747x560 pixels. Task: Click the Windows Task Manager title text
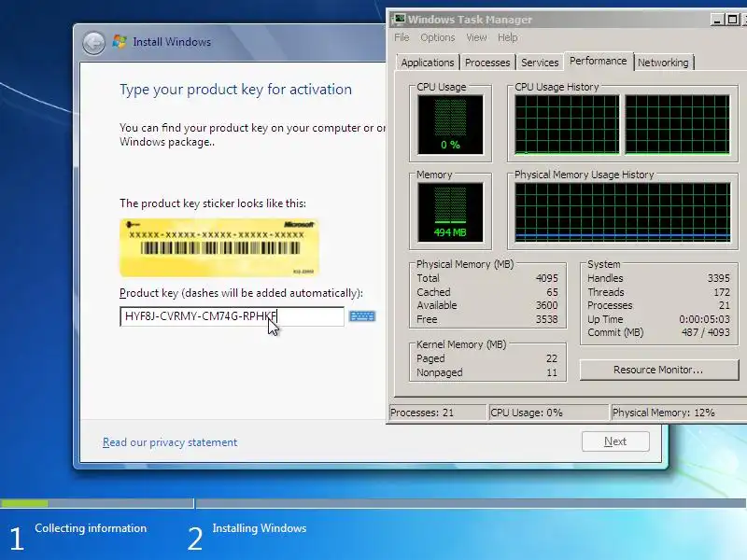pyautogui.click(x=470, y=20)
